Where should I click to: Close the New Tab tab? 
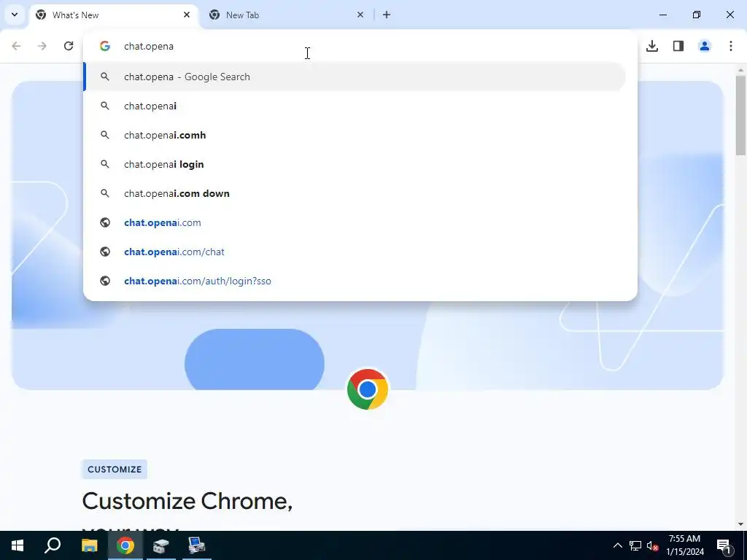click(360, 15)
